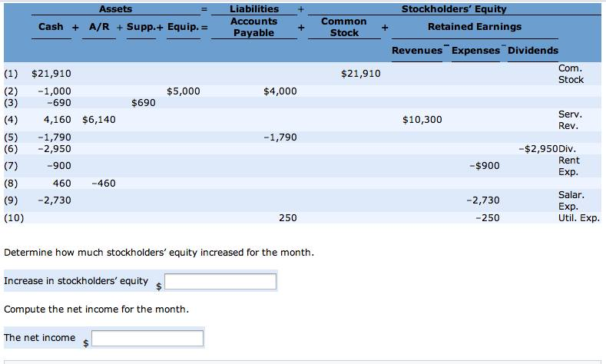Viewport: 606px width, 364px height.
Task: Select the $21,910 cash value in row 1
Action: [51, 74]
